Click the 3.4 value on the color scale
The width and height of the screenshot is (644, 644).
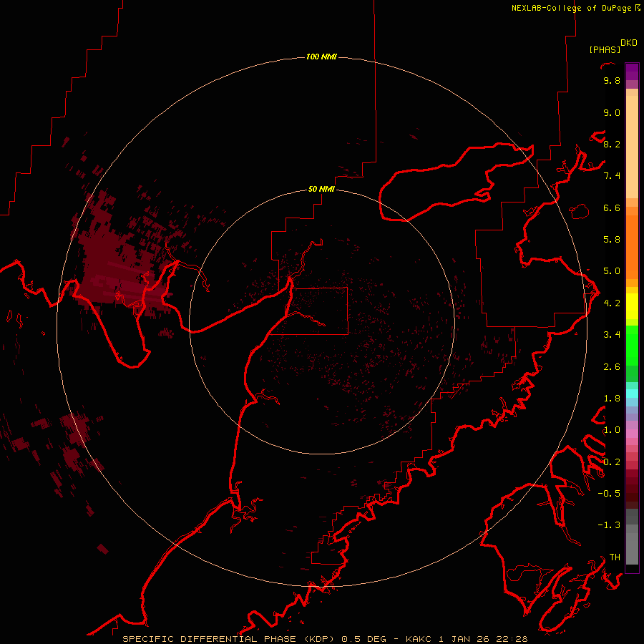[x=612, y=335]
